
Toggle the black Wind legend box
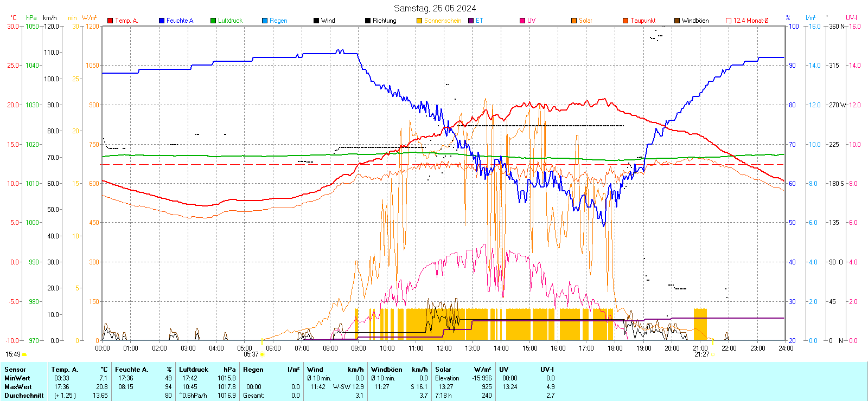tap(316, 21)
